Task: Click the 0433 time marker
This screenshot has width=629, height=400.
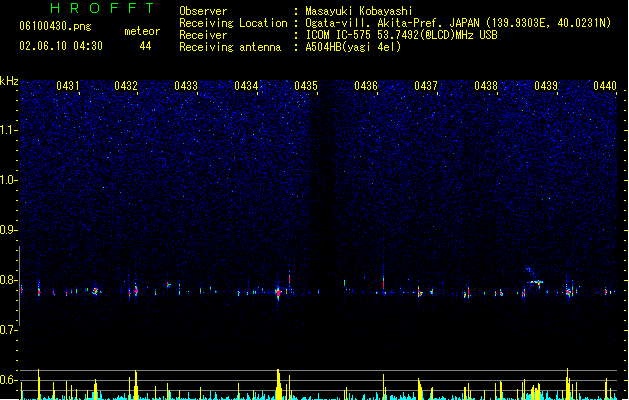Action: pos(186,86)
